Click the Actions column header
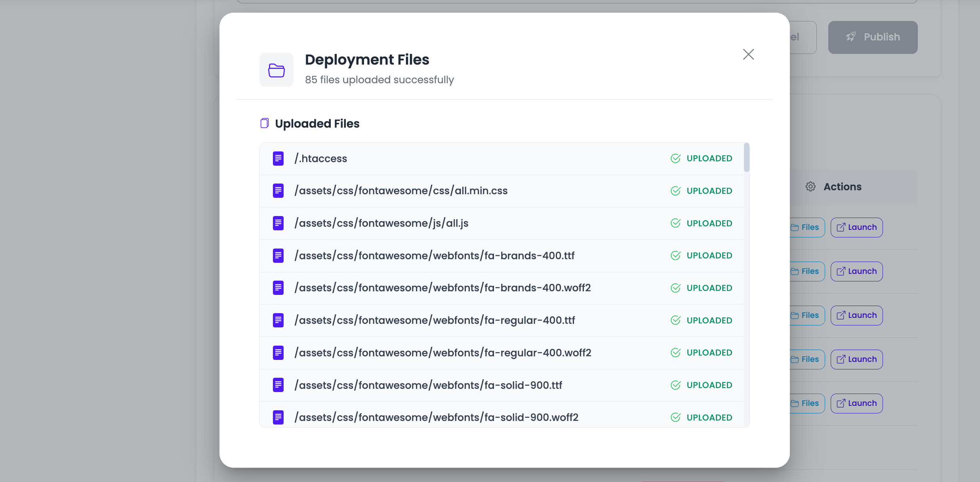 843,187
